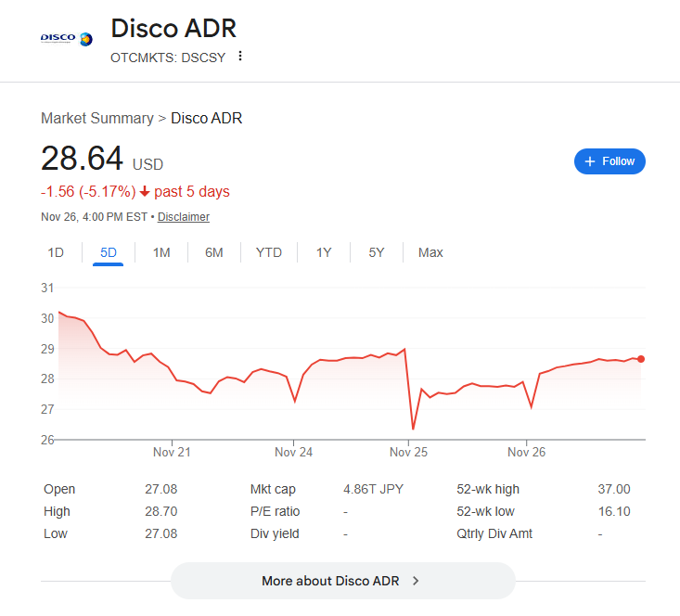Select the YTD chart range
The width and height of the screenshot is (680, 616).
pos(268,252)
